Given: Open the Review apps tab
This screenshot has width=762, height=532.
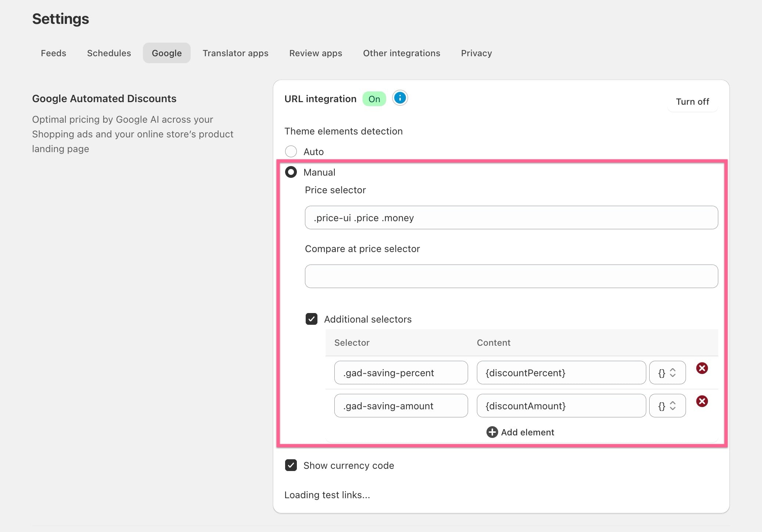Looking at the screenshot, I should [x=316, y=53].
